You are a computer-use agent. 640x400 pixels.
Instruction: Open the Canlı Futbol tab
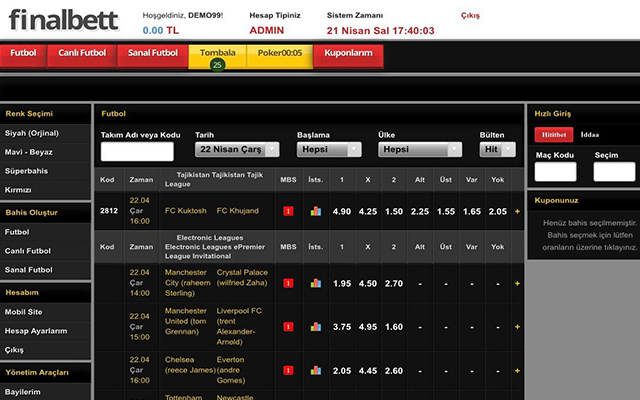[83, 53]
